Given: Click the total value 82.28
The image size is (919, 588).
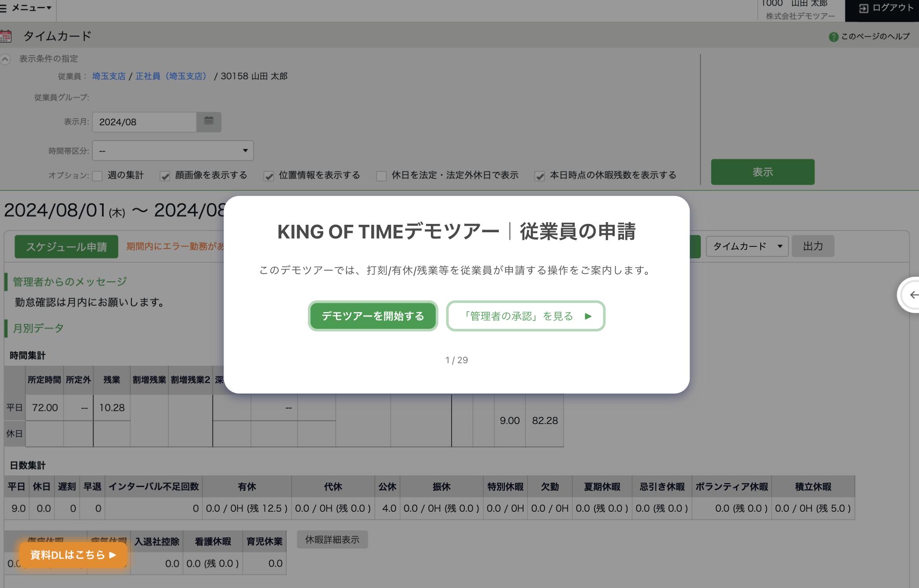Looking at the screenshot, I should click(x=545, y=421).
